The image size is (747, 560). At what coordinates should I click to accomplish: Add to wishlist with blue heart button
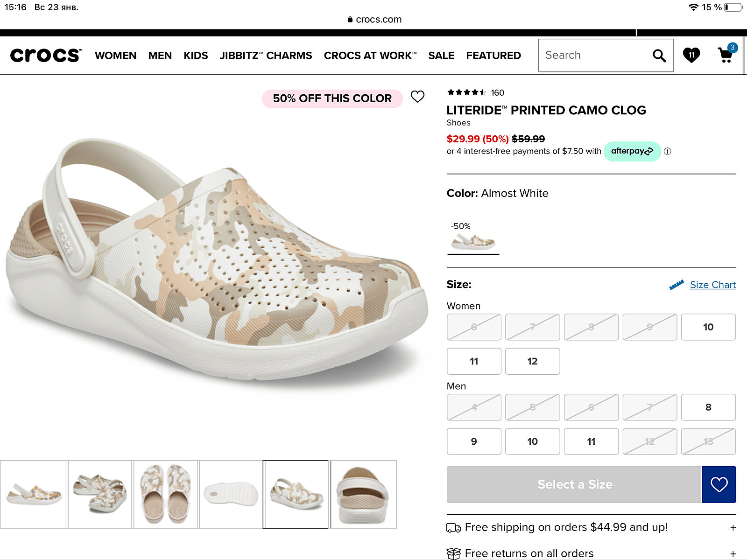tap(719, 484)
